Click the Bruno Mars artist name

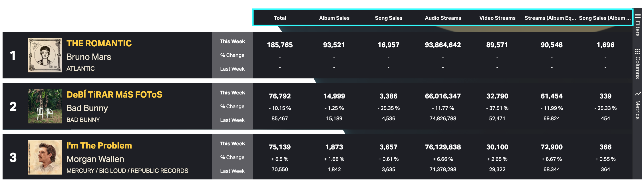(89, 57)
